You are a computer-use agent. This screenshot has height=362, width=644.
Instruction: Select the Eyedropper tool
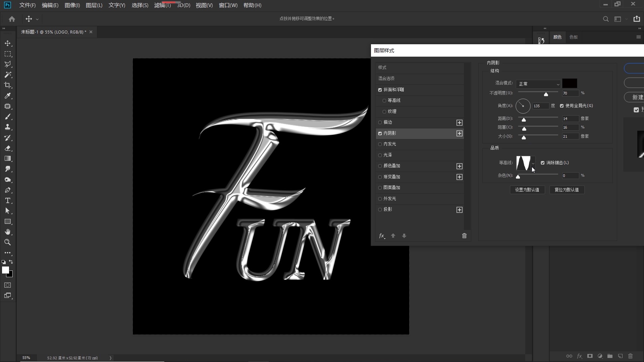pos(7,96)
